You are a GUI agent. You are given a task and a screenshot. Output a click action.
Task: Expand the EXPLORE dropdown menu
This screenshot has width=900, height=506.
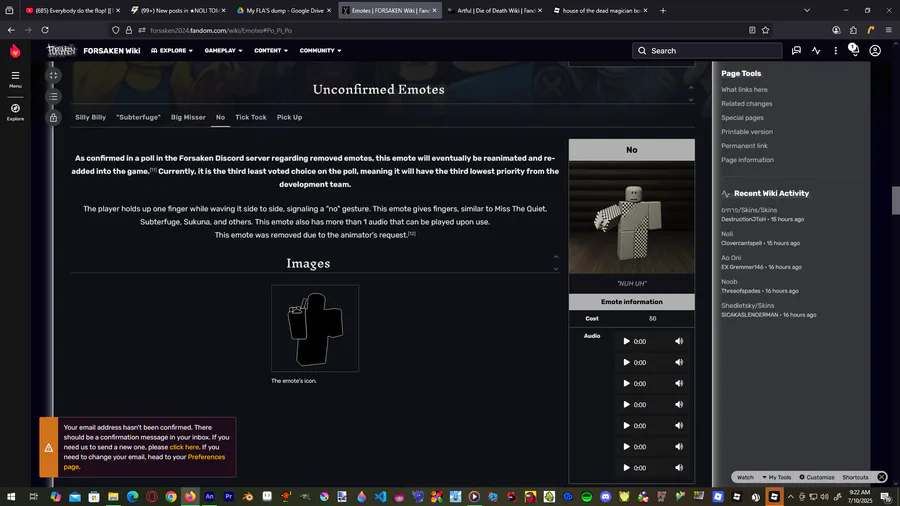click(x=172, y=50)
